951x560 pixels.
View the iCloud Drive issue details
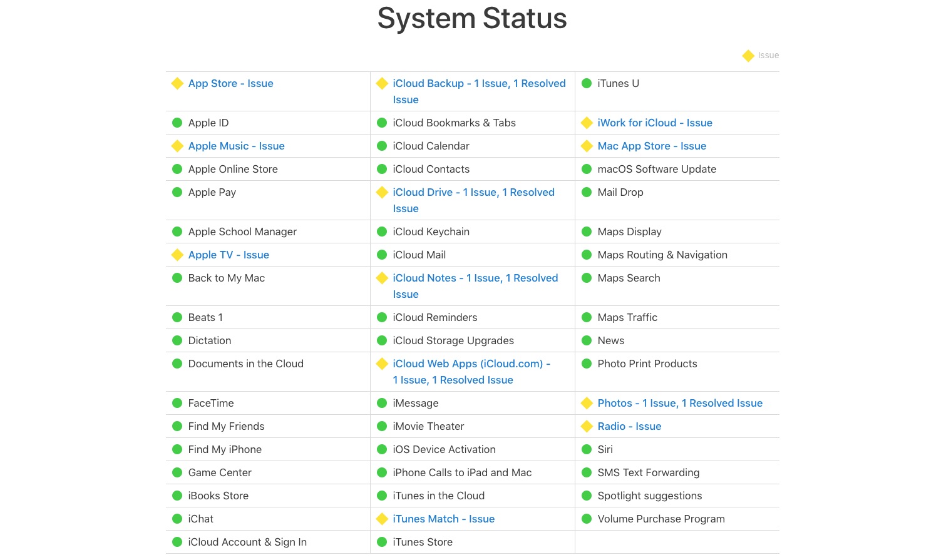tap(473, 193)
